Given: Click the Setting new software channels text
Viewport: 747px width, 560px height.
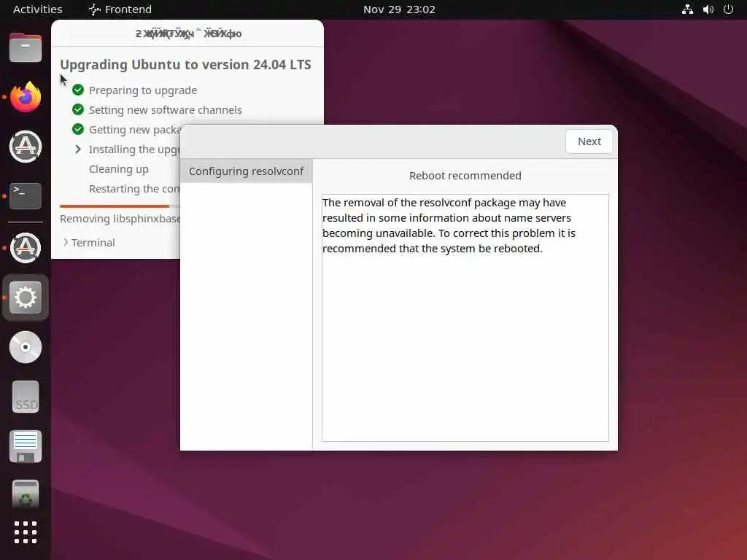Looking at the screenshot, I should (166, 110).
